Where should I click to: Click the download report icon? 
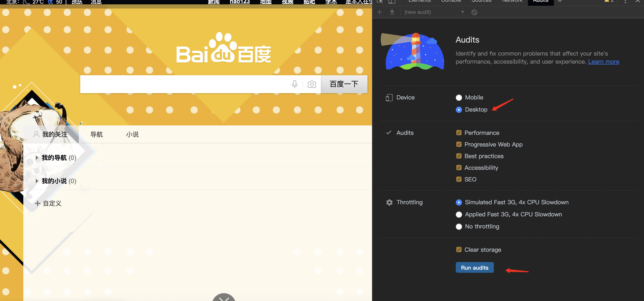392,12
